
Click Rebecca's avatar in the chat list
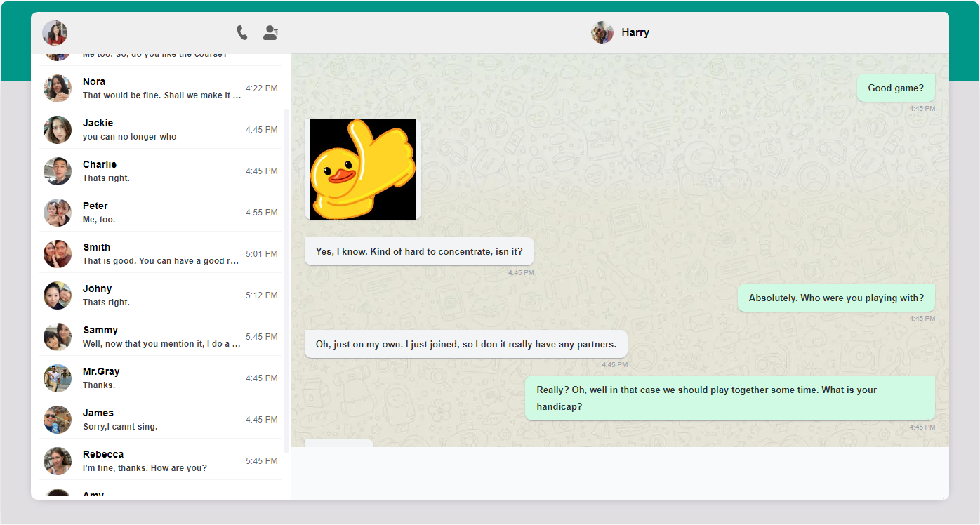point(58,460)
